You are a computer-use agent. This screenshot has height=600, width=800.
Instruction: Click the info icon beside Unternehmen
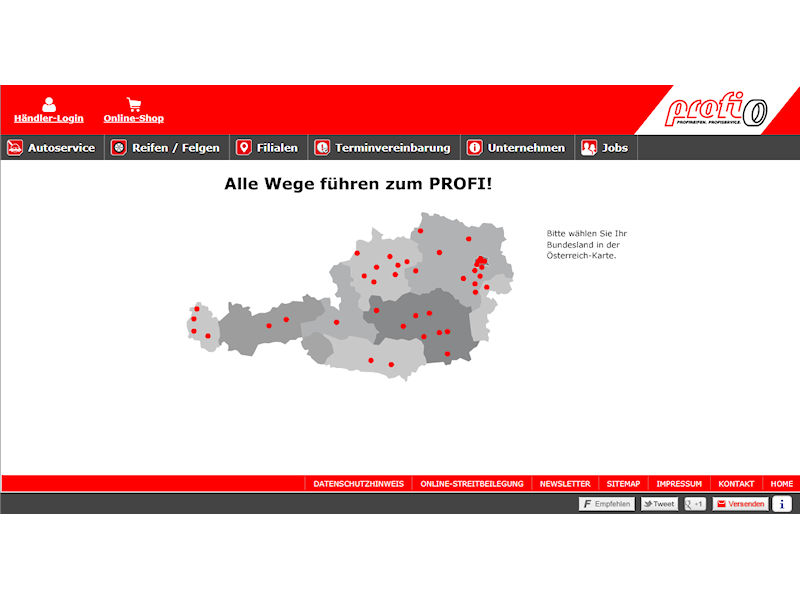click(474, 148)
